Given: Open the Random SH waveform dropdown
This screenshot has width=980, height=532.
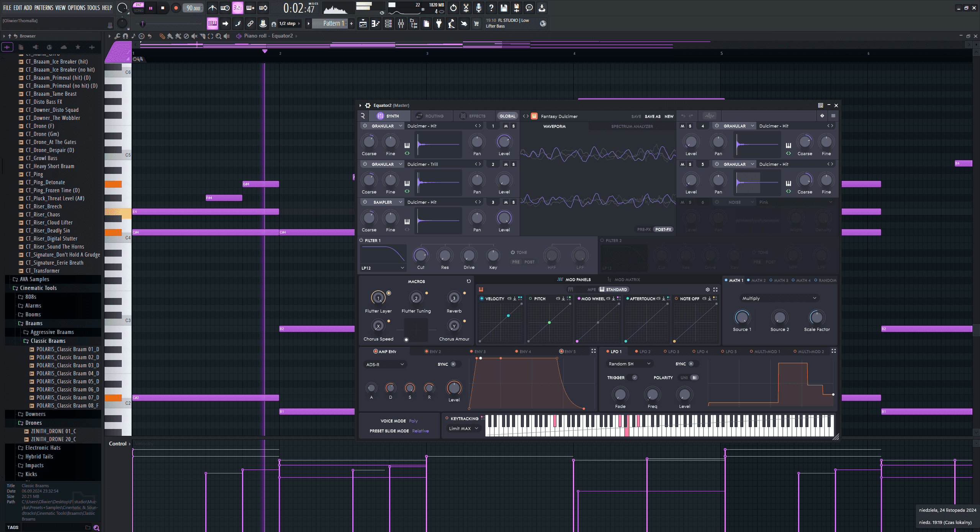Looking at the screenshot, I should coord(629,364).
